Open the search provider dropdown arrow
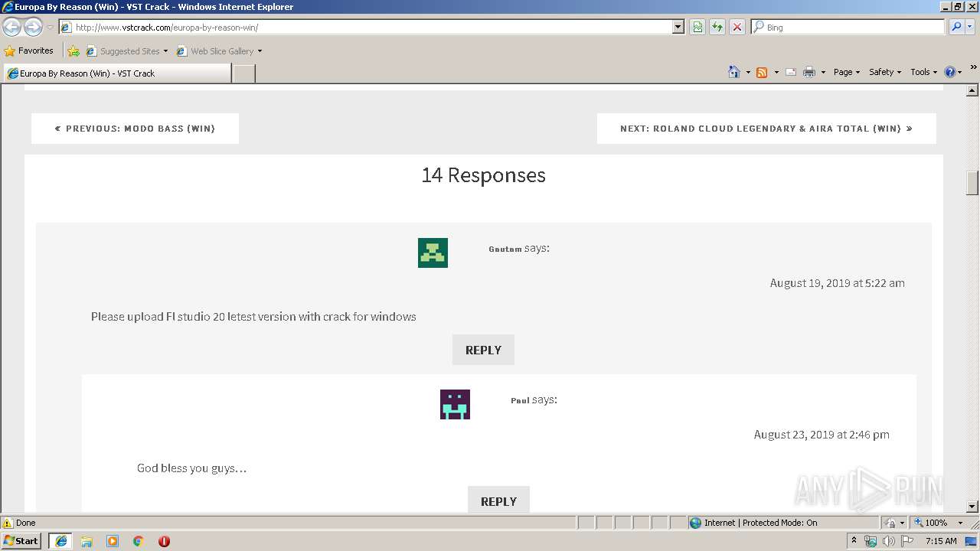The image size is (980, 551). pos(971,27)
